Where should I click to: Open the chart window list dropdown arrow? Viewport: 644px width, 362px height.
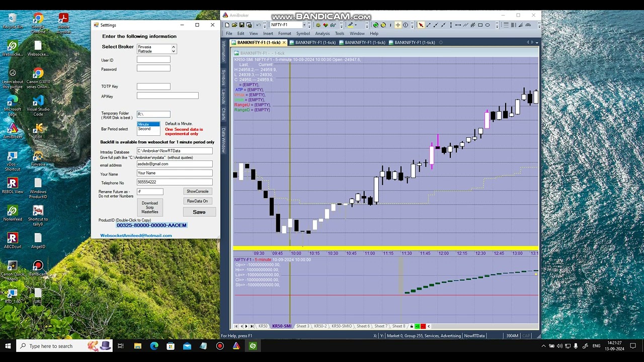(x=537, y=42)
